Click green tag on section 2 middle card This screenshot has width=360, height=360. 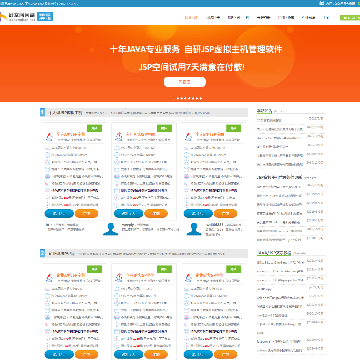click(x=164, y=269)
